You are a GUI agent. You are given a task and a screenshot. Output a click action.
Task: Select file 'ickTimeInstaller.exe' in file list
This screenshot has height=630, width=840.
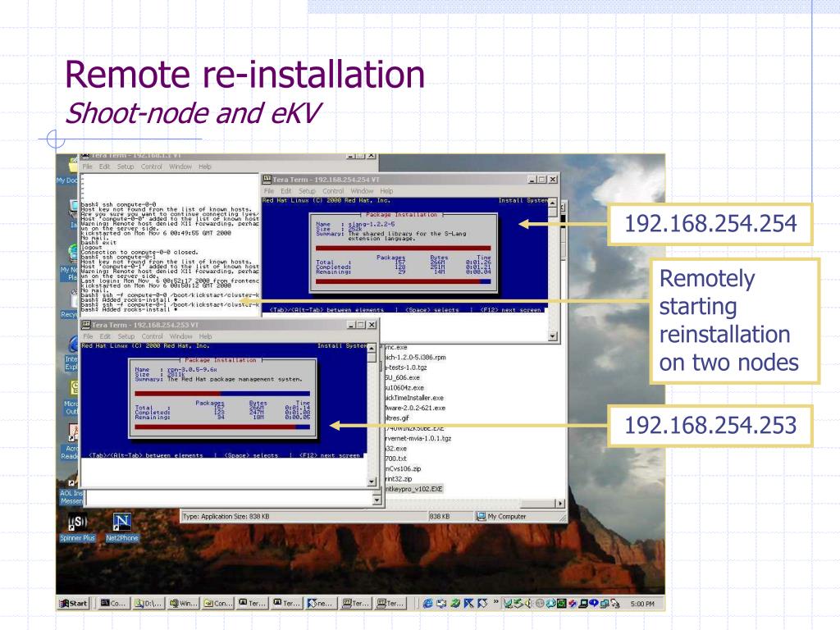click(414, 398)
